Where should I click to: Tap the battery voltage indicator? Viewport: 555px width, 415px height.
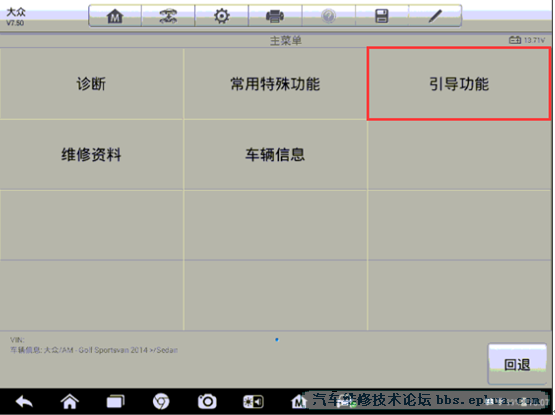pos(527,40)
